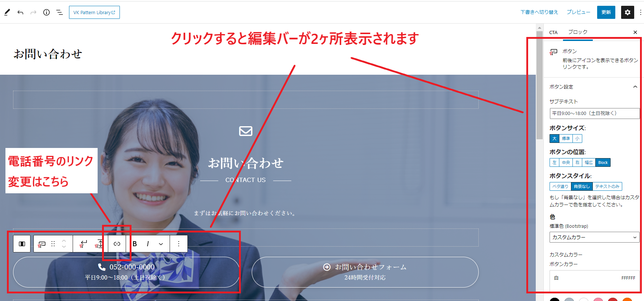Image resolution: width=644 pixels, height=301 pixels.
Task: Open the VK Pattern Library link
Action: [x=94, y=12]
